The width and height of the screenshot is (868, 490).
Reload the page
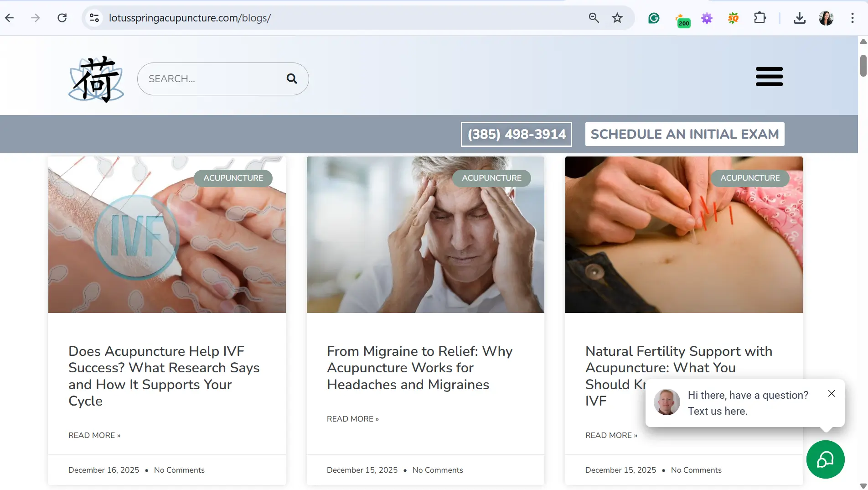click(x=62, y=18)
